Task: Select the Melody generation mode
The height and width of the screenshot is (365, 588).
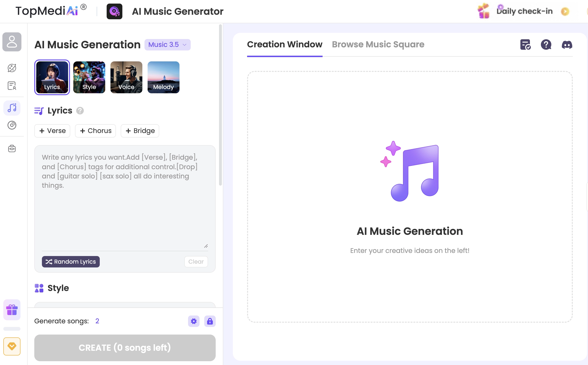Action: [163, 77]
